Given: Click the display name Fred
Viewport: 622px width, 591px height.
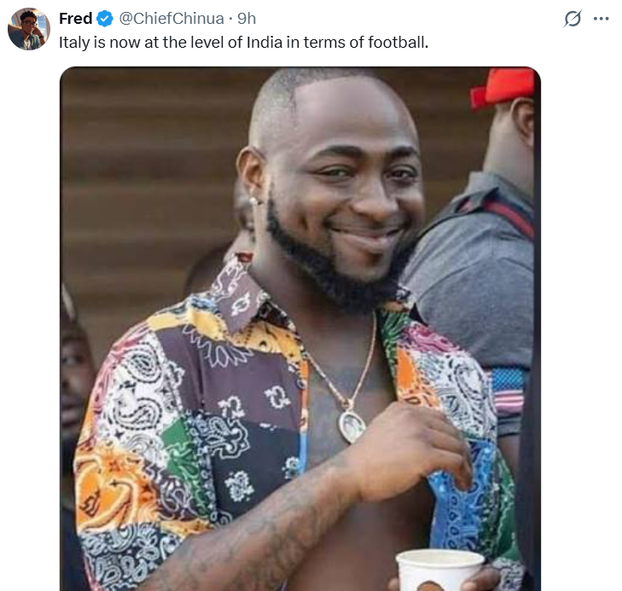Looking at the screenshot, I should 76,19.
